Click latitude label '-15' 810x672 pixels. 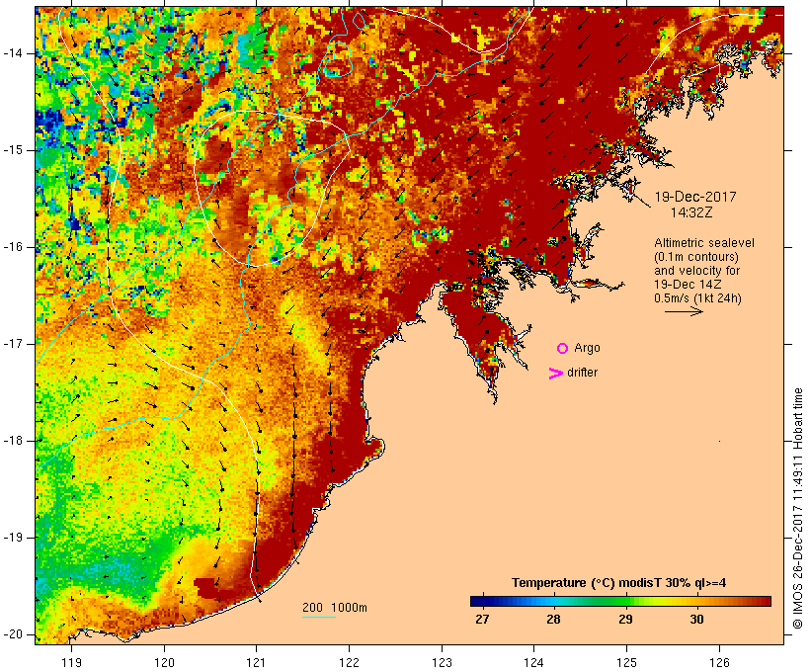pyautogui.click(x=13, y=150)
